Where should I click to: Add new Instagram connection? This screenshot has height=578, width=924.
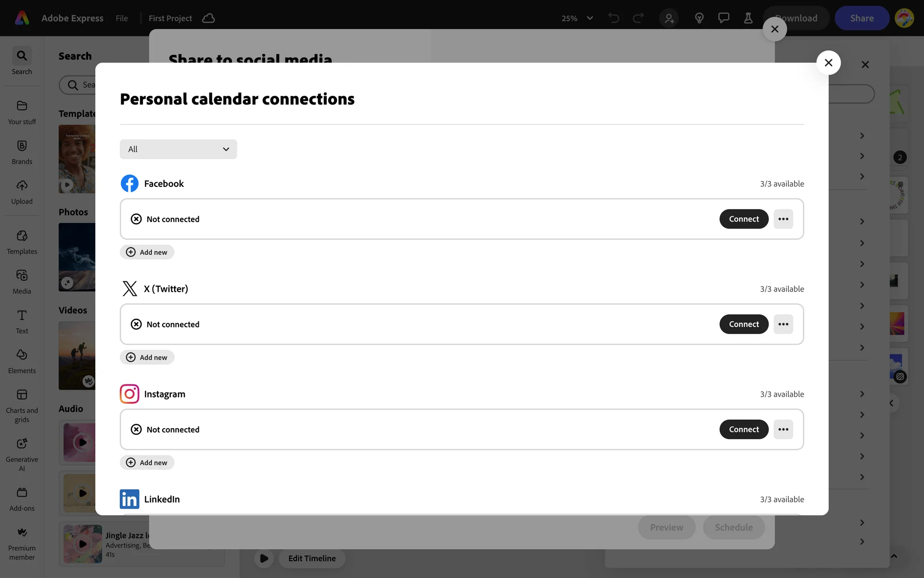(147, 462)
